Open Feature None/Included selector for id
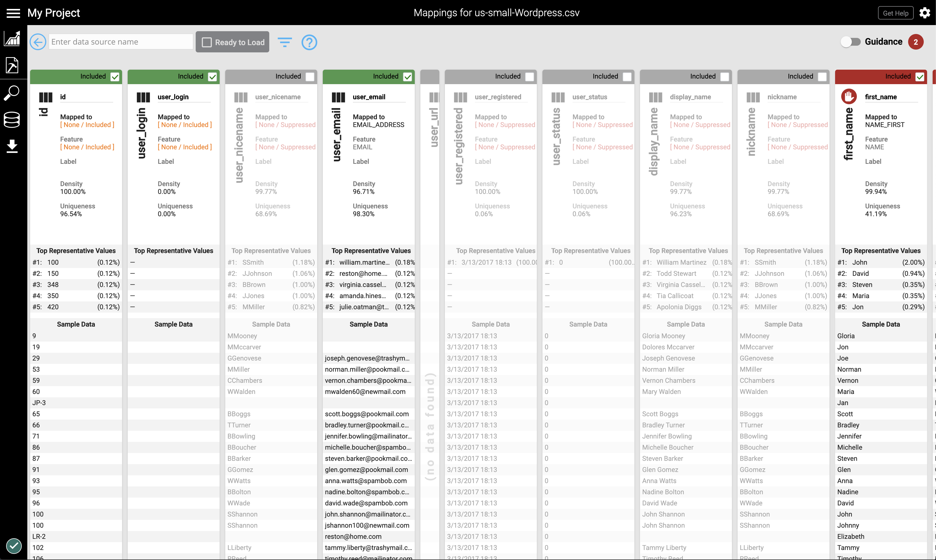936x560 pixels. click(x=87, y=147)
